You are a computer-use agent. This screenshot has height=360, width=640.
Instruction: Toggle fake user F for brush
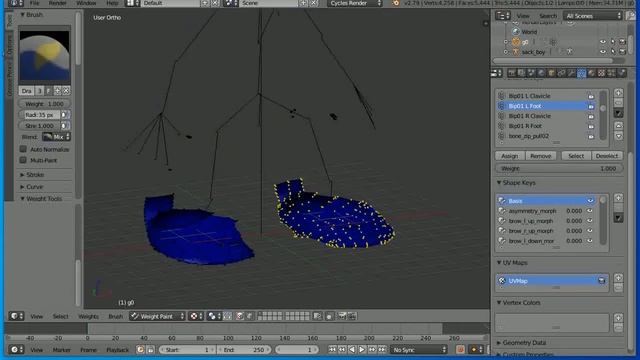[x=49, y=91]
